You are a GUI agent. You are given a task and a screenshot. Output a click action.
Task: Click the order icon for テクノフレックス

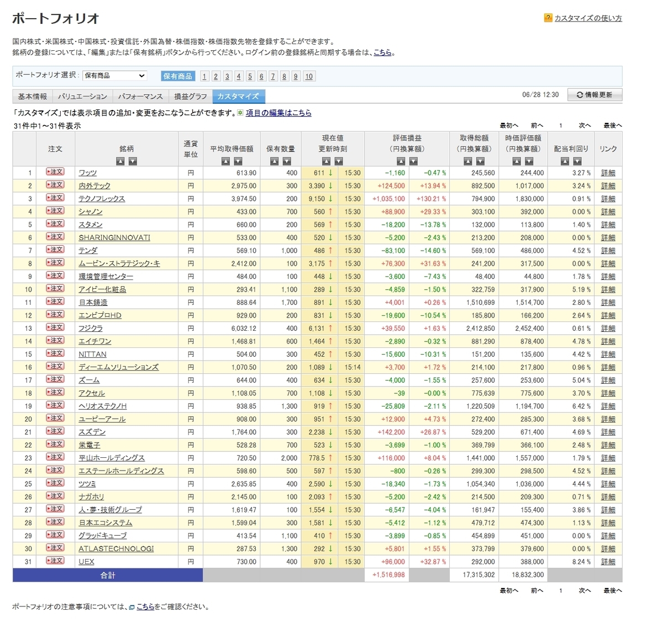[55, 198]
